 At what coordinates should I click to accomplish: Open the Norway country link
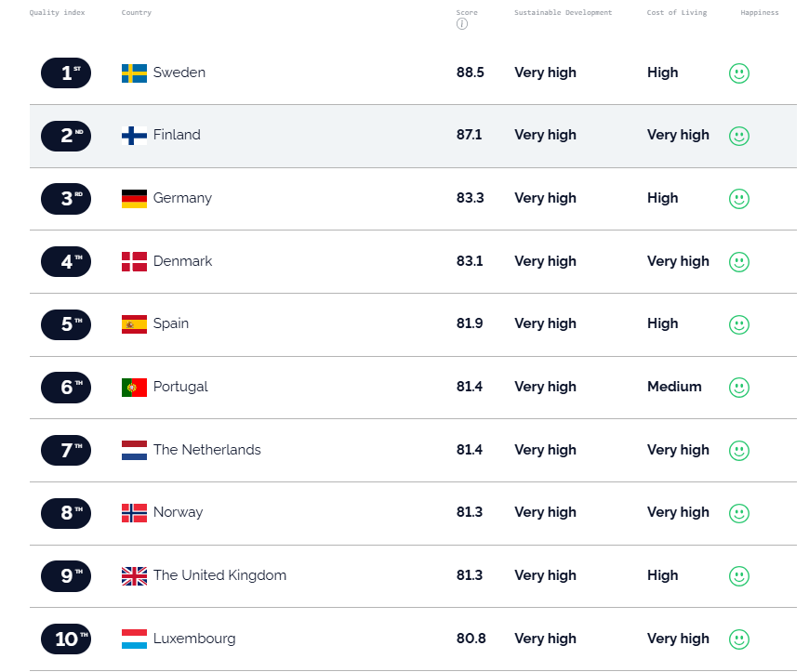coord(178,512)
